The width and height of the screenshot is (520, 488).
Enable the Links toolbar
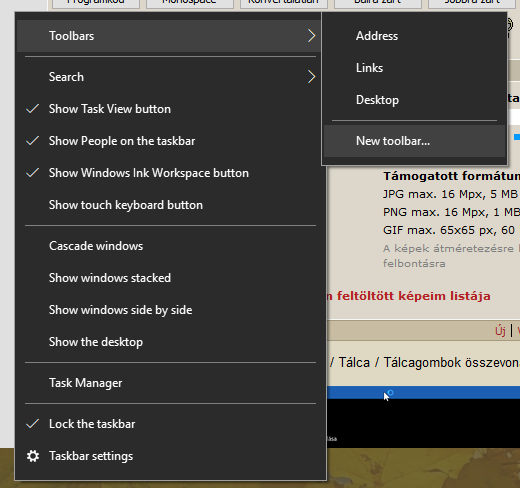[x=415, y=68]
